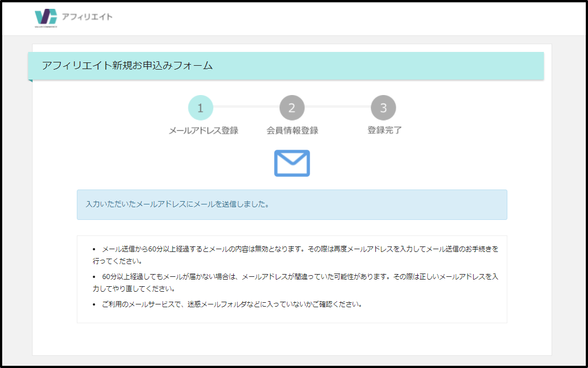The image size is (588, 368).
Task: Click the bullet dot before ご利用のメールサービス
Action: 94,305
